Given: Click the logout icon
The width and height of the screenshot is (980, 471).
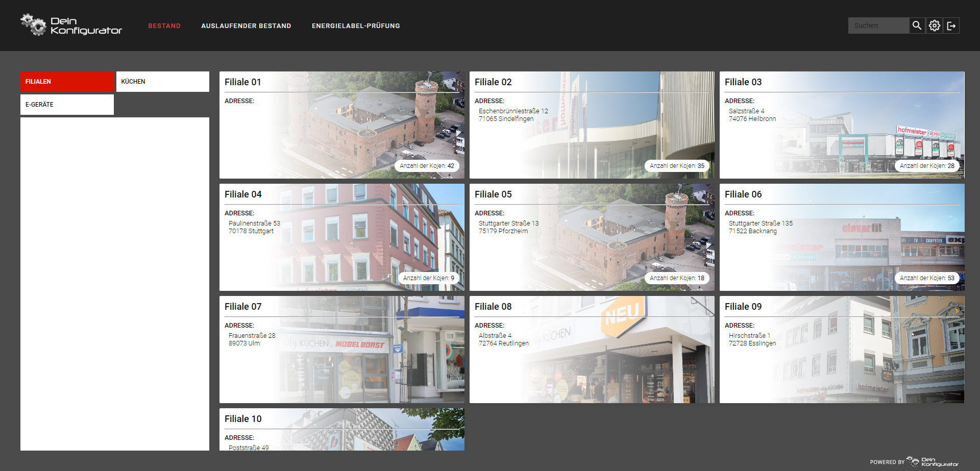Looking at the screenshot, I should (951, 26).
